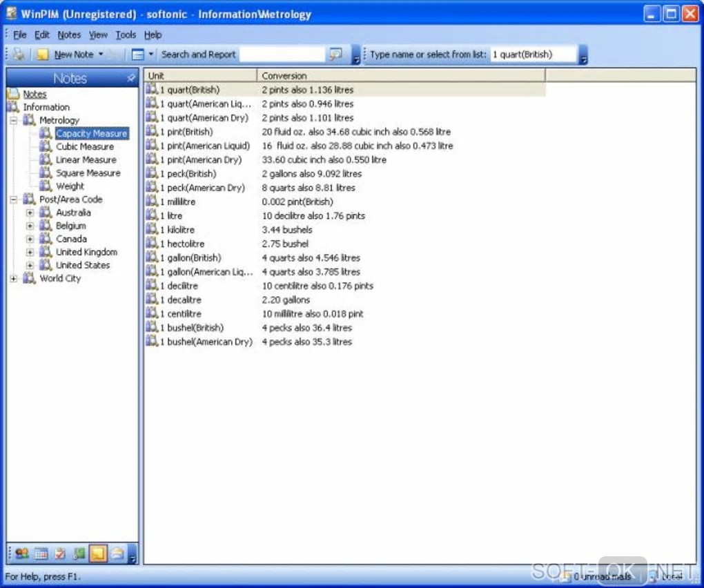Viewport: 704px width, 588px height.
Task: Open the 'Type name or select from list' combo box
Action: click(x=534, y=55)
